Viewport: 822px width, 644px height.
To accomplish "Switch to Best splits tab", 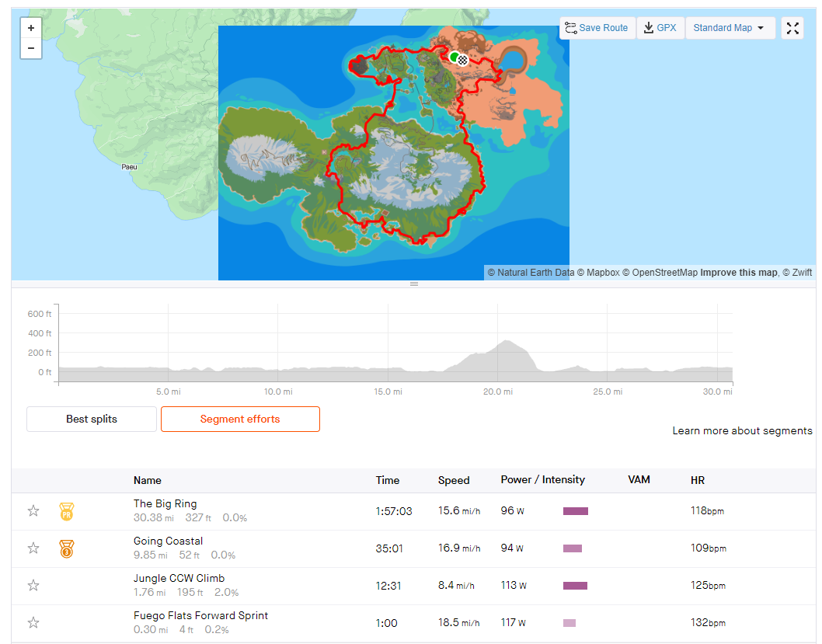I will 92,419.
